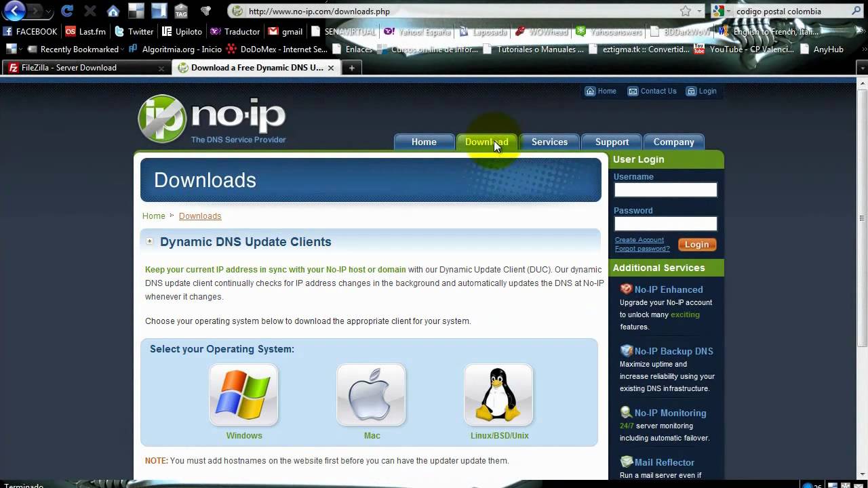Open the Mail Reflector service
Screen dimensions: 868x488
(664, 462)
